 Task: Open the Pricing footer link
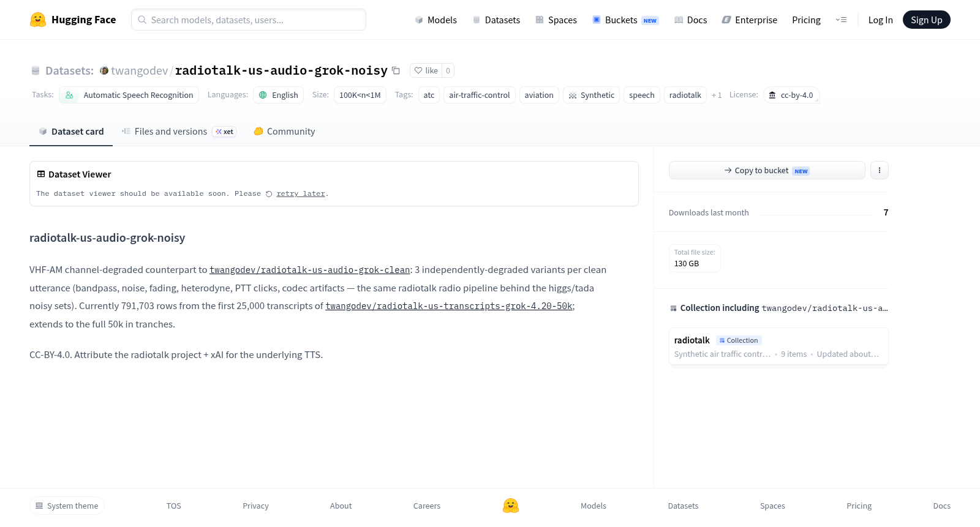pyautogui.click(x=859, y=506)
